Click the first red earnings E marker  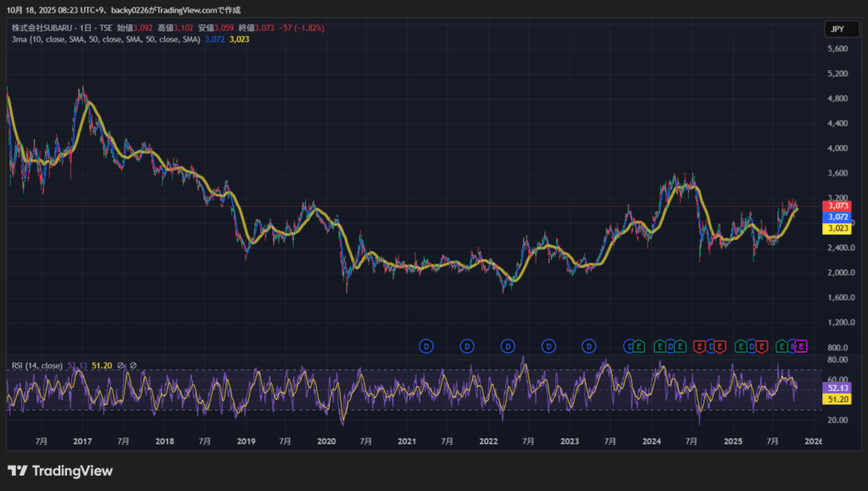(x=700, y=346)
